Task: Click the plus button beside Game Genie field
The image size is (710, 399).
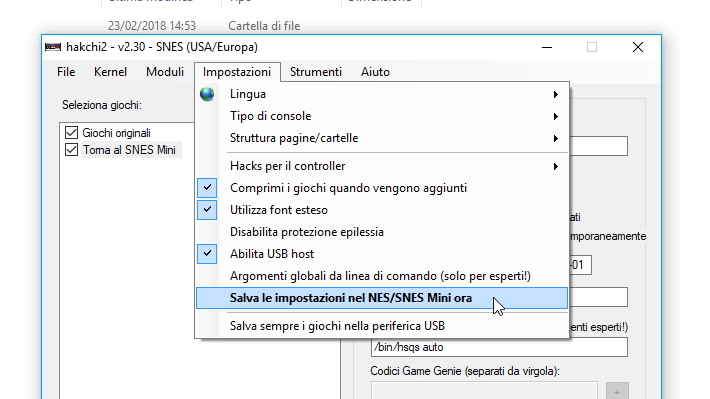Action: (x=617, y=391)
